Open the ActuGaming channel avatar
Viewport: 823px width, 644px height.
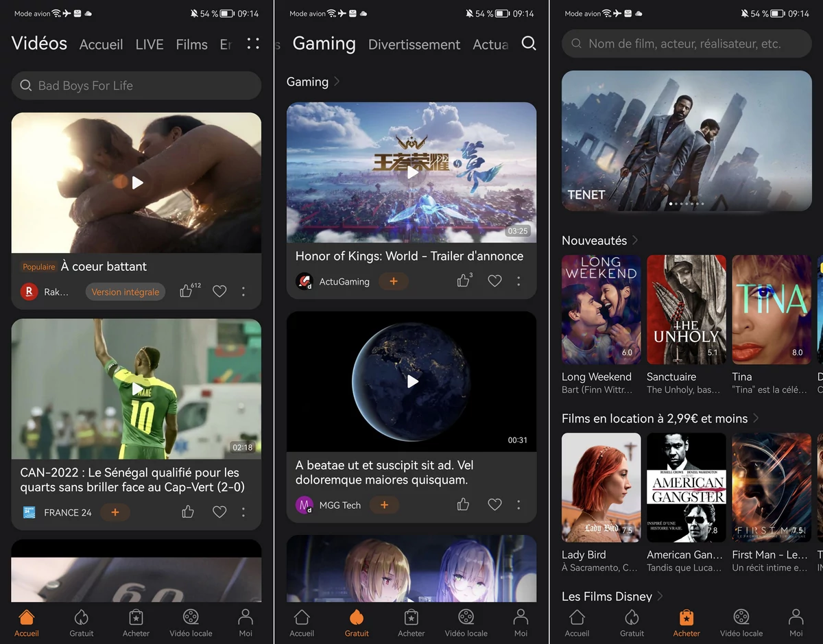tap(304, 281)
